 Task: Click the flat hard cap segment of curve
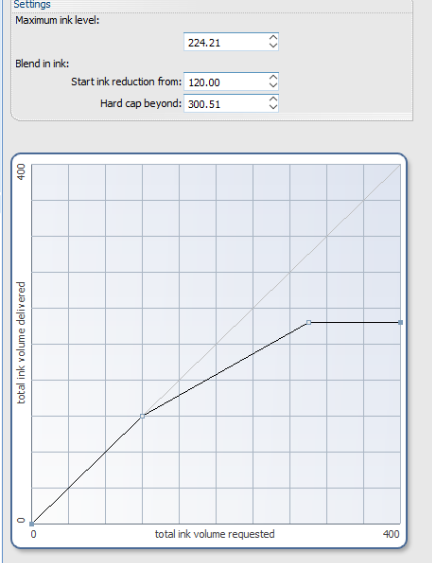(354, 322)
